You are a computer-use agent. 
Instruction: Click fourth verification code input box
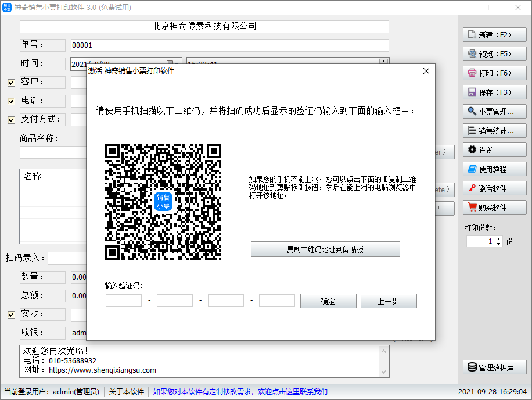tap(277, 301)
